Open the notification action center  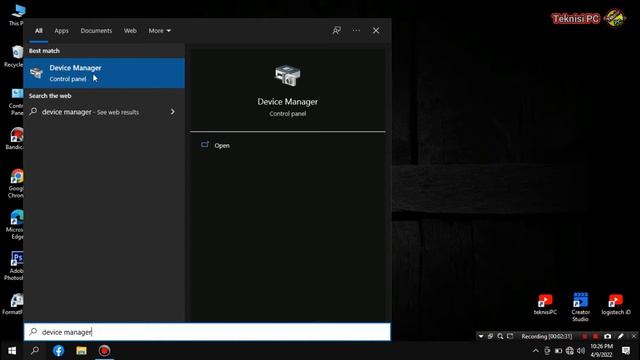pyautogui.click(x=626, y=351)
